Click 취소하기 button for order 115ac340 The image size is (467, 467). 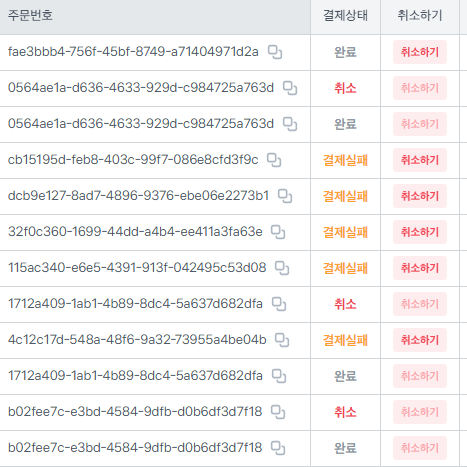tap(420, 268)
